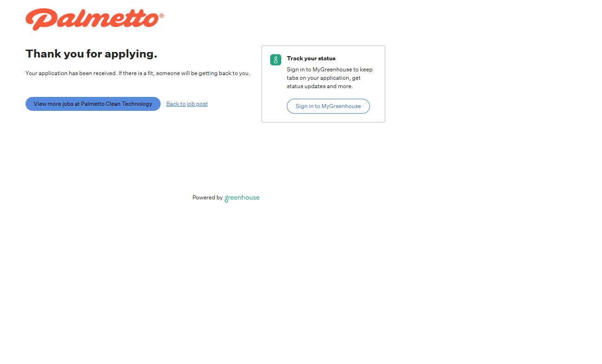This screenshot has width=602, height=364.
Task: Click the letter P in the Palmetto wordmark
Action: click(39, 19)
